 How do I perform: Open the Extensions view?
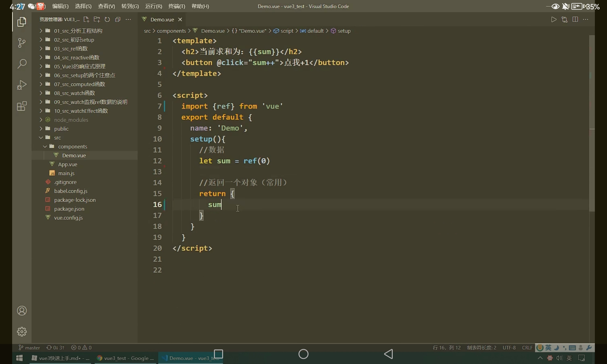point(22,106)
